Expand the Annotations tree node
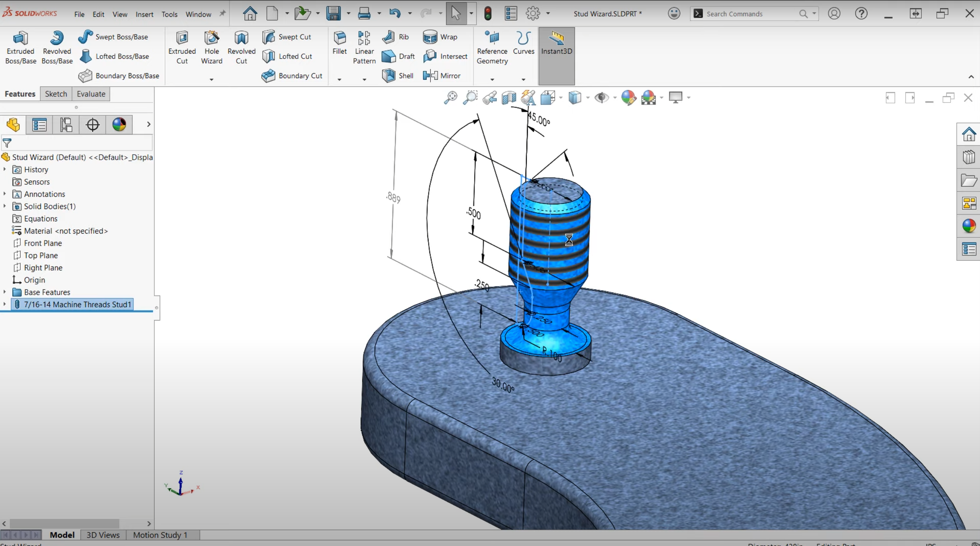The image size is (980, 546). coord(5,194)
